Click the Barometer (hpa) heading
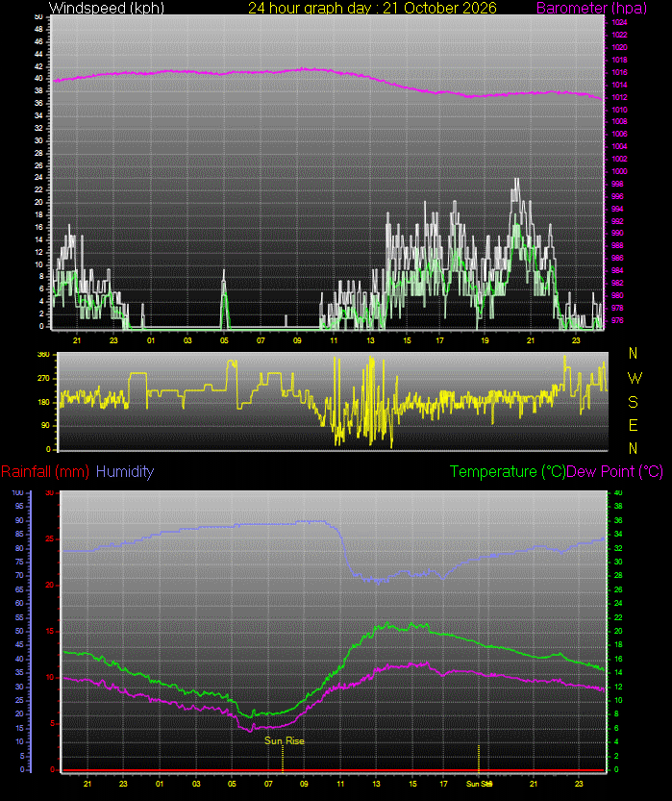672x801 pixels. tap(591, 8)
